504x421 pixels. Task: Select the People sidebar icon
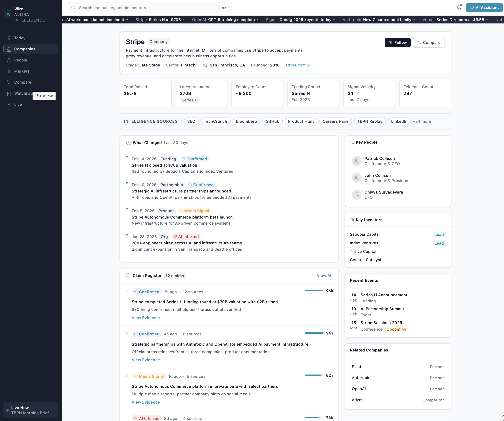(9, 60)
